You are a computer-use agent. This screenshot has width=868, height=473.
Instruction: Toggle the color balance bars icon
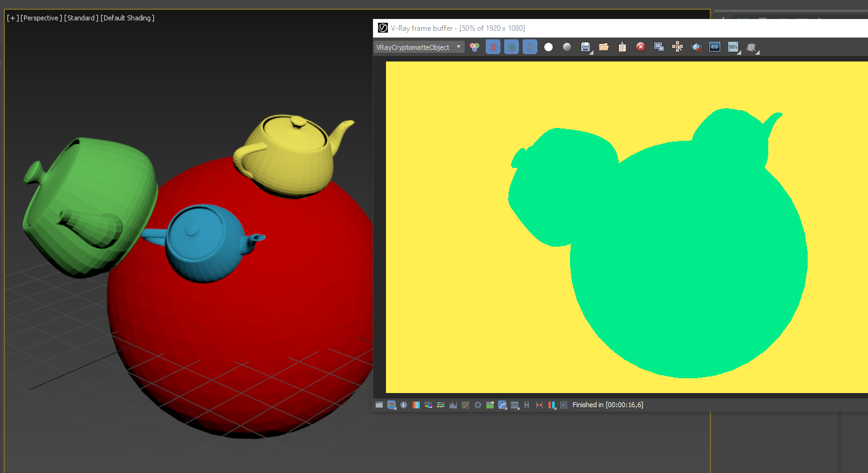[441, 405]
